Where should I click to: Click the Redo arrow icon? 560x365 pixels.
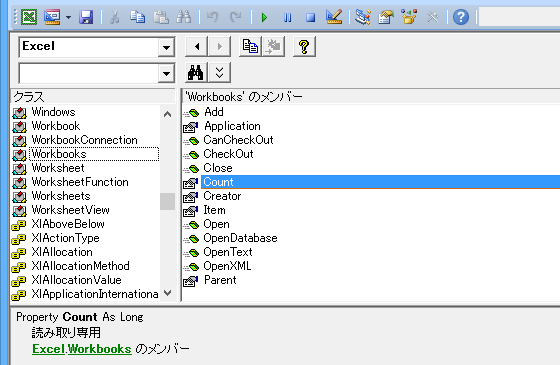[236, 17]
